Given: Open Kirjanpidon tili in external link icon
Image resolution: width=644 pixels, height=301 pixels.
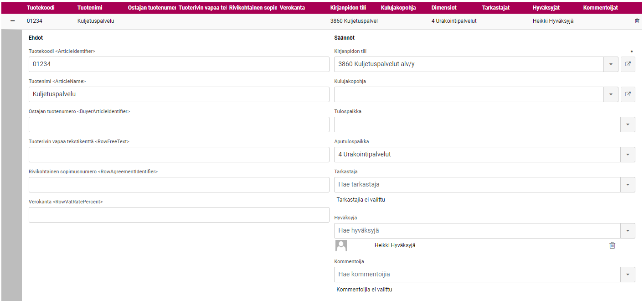Looking at the screenshot, I should click(x=628, y=64).
